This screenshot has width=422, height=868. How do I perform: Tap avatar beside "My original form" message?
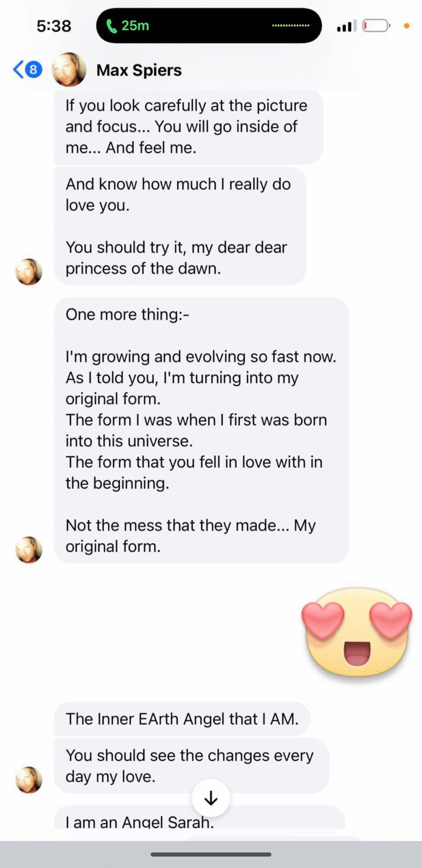coord(29,550)
